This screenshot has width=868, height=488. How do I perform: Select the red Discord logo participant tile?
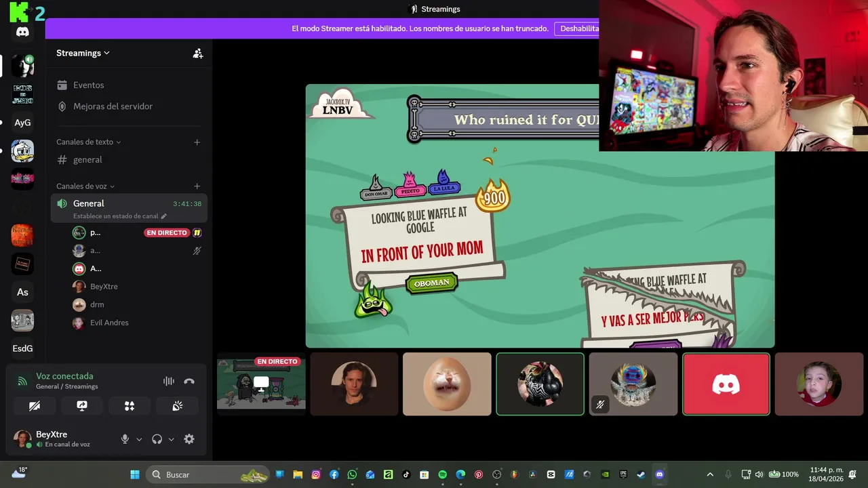pos(726,384)
